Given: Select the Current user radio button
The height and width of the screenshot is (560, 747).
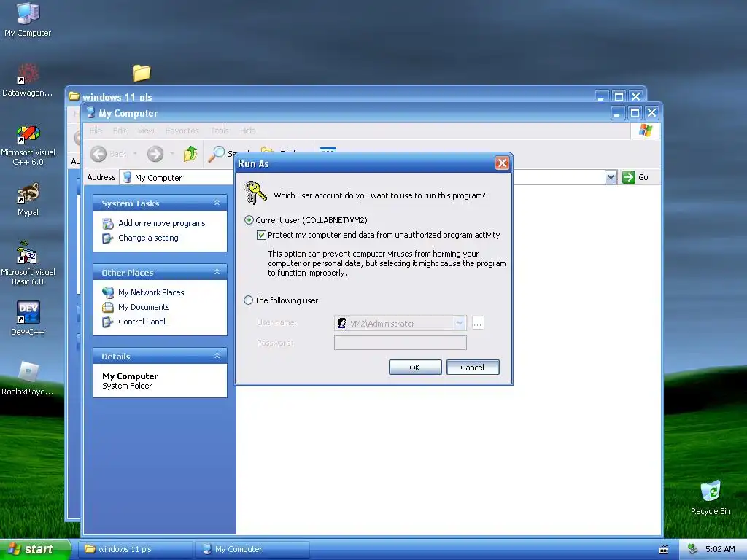Looking at the screenshot, I should [x=249, y=220].
